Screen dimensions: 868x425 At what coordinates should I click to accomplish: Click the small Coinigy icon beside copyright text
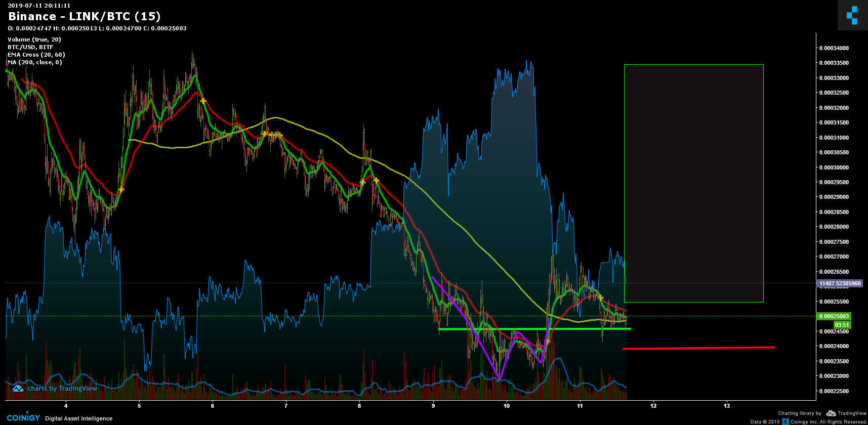[x=786, y=421]
